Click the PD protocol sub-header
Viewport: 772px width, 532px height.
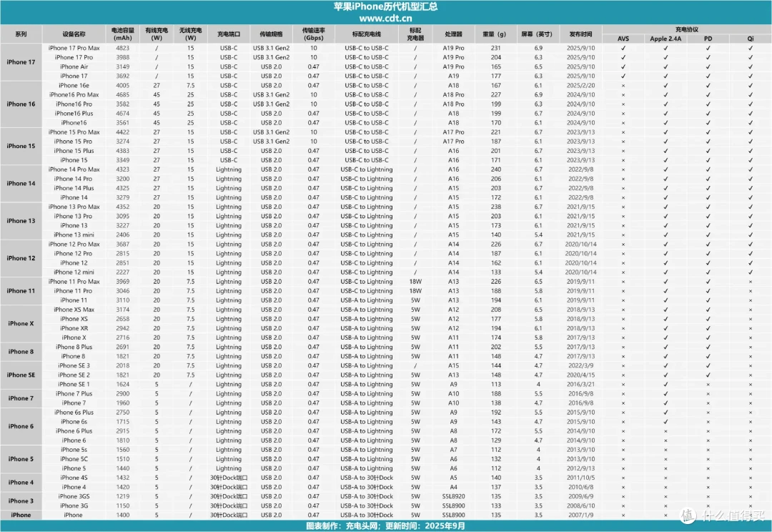tap(708, 39)
